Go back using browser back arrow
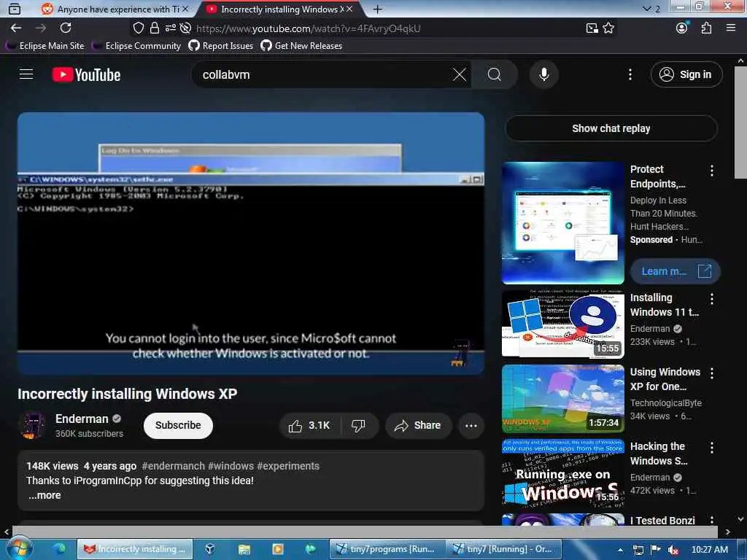 point(16,28)
